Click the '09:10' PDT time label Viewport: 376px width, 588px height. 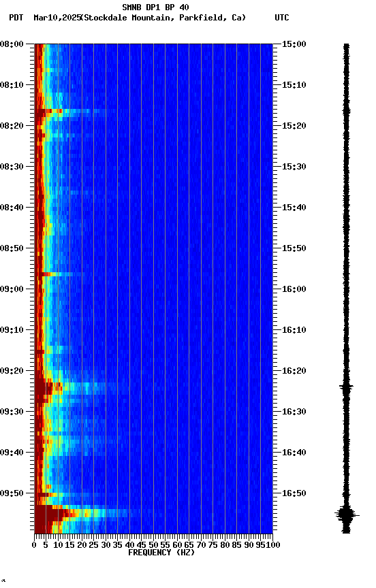pyautogui.click(x=12, y=330)
